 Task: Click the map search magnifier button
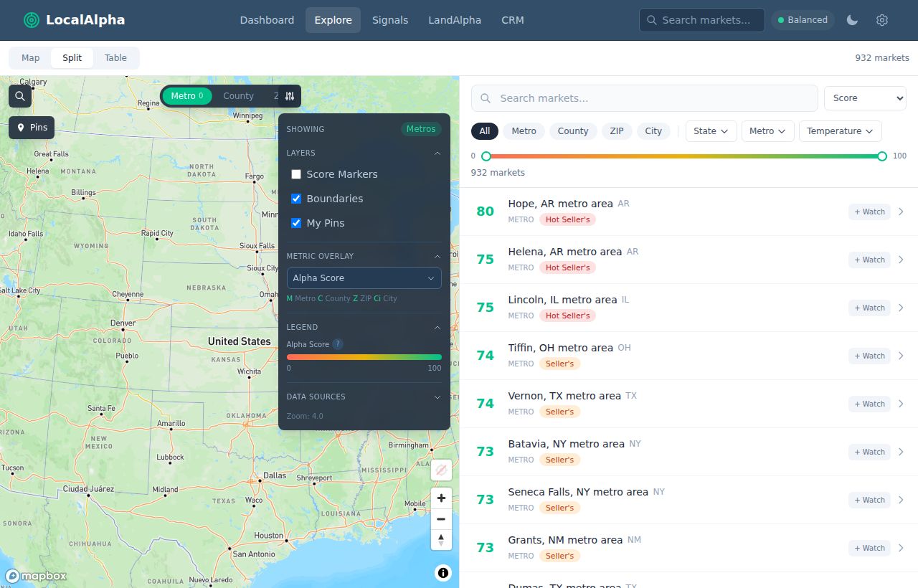[x=20, y=96]
